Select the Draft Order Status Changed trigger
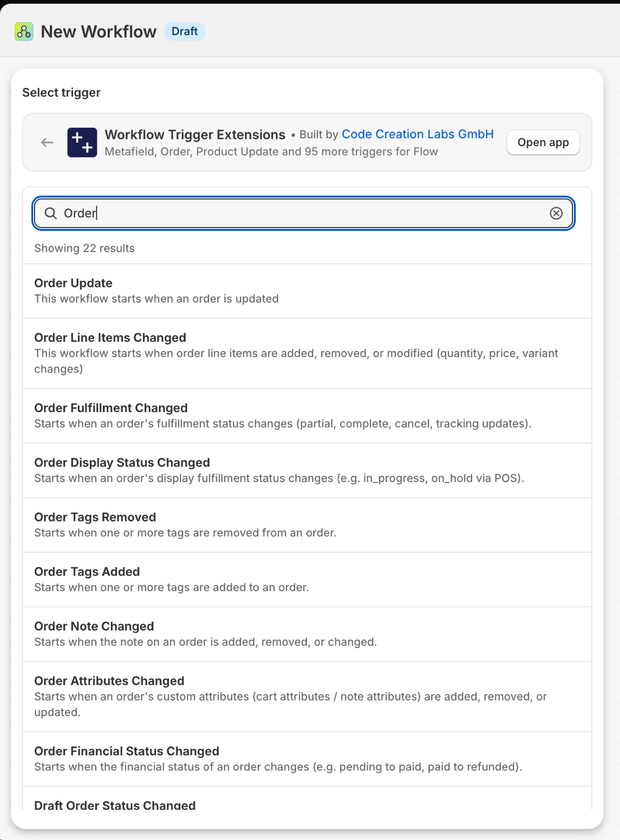620x840 pixels. pos(307,798)
